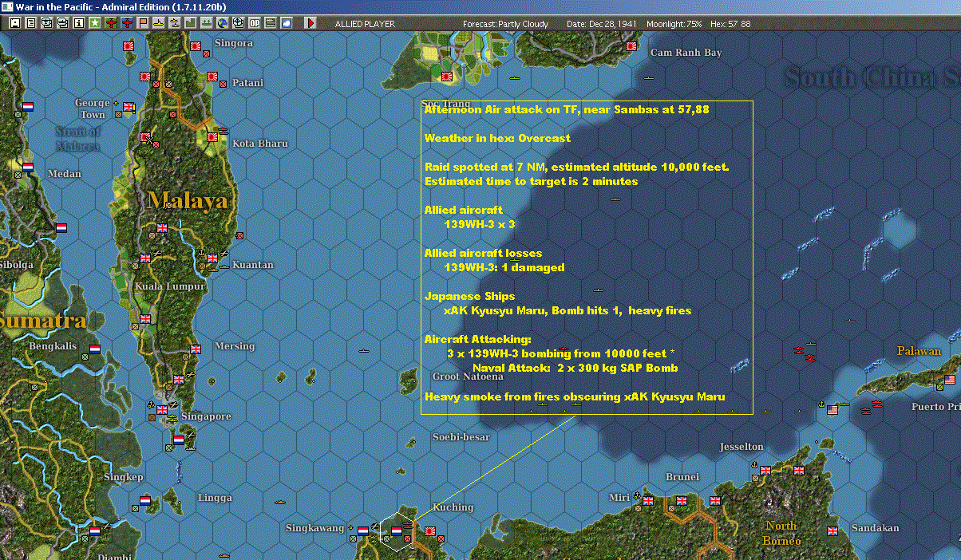Click 'Weather in hex: Overcast' report line
The height and width of the screenshot is (560, 961).
point(497,138)
